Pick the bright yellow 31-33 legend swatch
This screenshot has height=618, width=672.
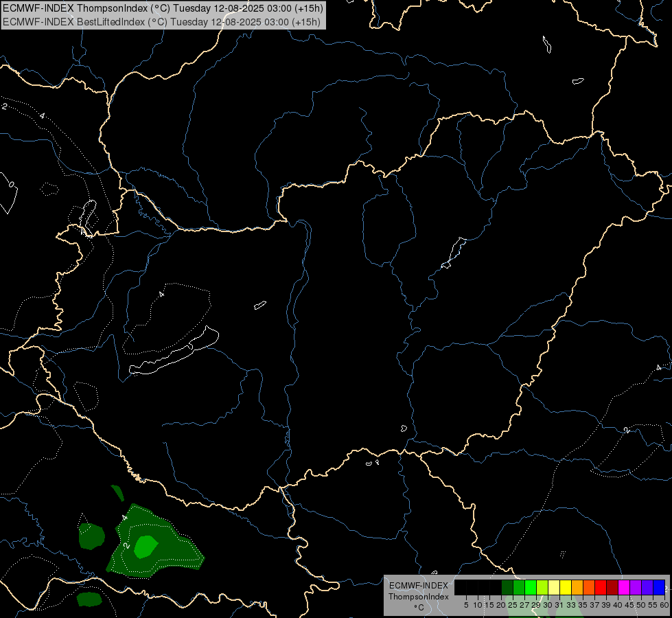[566, 587]
